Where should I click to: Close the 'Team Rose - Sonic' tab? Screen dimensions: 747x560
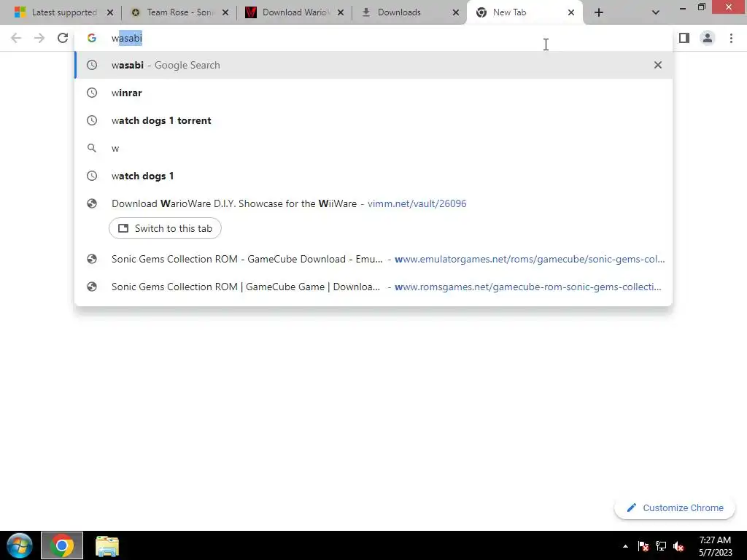tap(226, 12)
